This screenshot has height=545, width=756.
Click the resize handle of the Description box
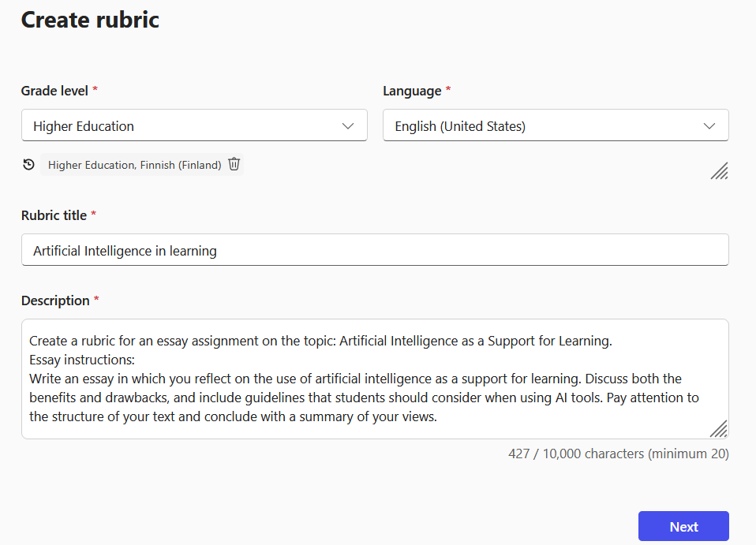(719, 429)
